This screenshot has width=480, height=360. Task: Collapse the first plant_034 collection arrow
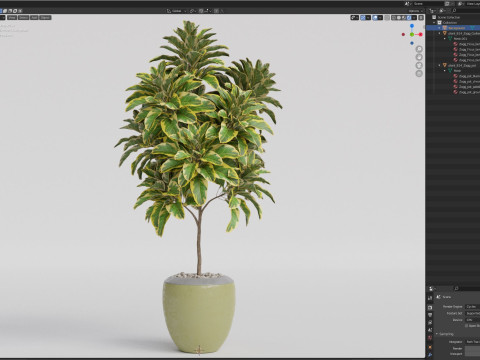[439, 33]
